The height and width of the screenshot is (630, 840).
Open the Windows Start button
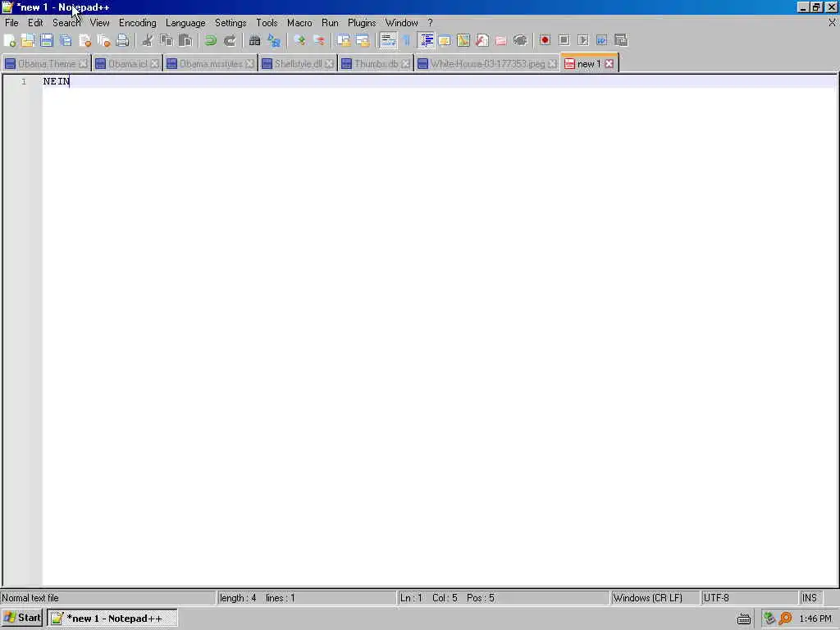[22, 618]
